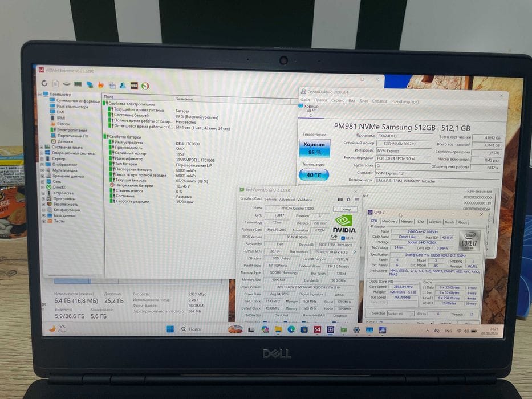Click the Хорошо 95% health status button
The height and width of the screenshot is (399, 532).
click(x=314, y=148)
